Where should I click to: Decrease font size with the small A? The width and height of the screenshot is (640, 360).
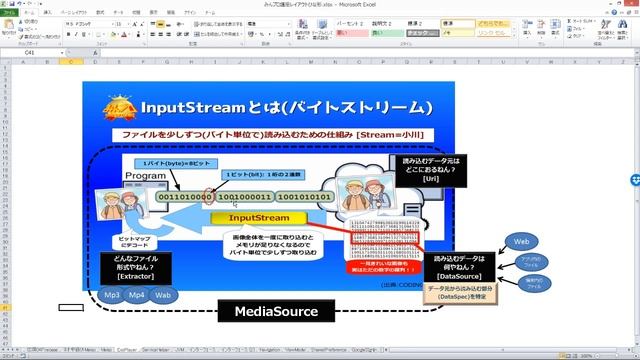click(142, 24)
